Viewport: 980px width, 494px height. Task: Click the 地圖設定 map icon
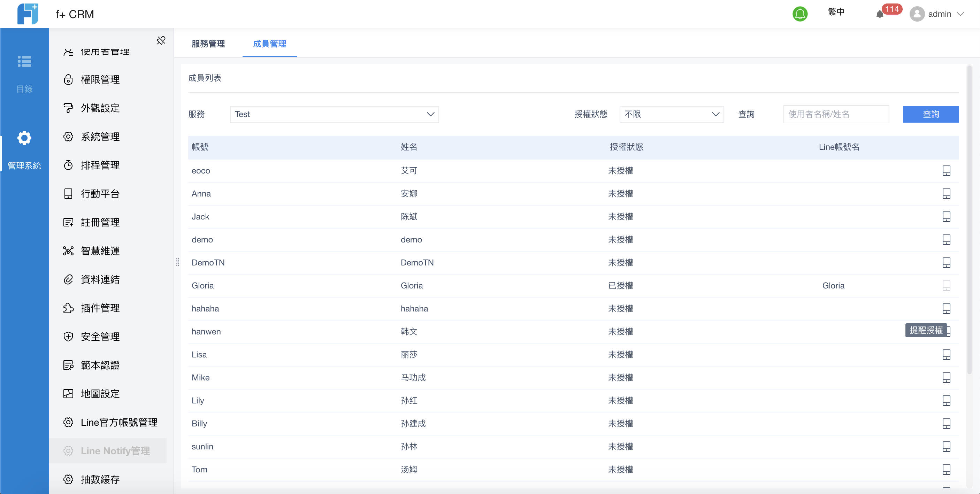(68, 394)
